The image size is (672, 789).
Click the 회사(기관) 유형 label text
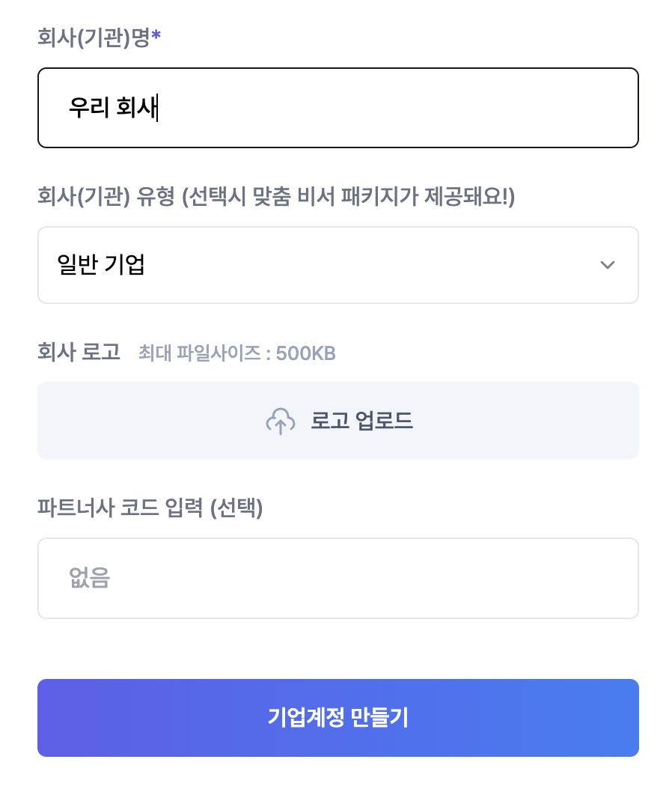106,196
